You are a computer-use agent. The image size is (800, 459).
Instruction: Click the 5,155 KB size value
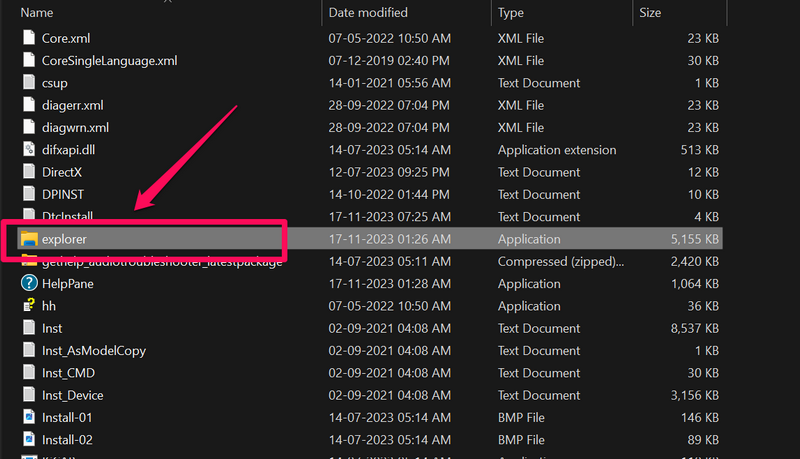point(695,239)
